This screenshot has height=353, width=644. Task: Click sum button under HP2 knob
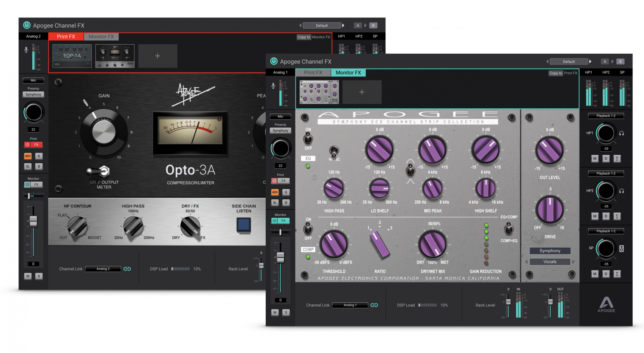click(617, 216)
